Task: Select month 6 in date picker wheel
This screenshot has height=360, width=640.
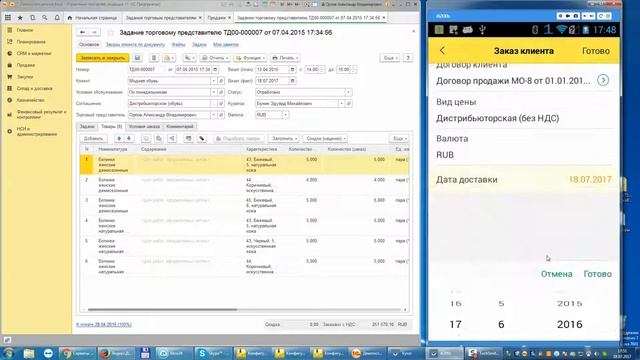Action: tap(501, 324)
